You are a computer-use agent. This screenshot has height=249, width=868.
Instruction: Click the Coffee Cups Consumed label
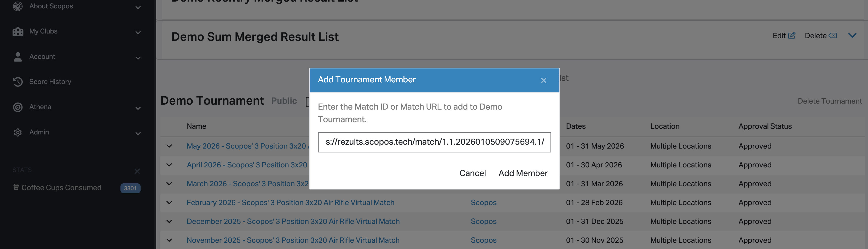point(61,188)
